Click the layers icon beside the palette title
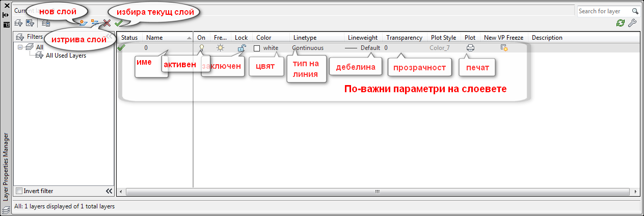 point(6,209)
